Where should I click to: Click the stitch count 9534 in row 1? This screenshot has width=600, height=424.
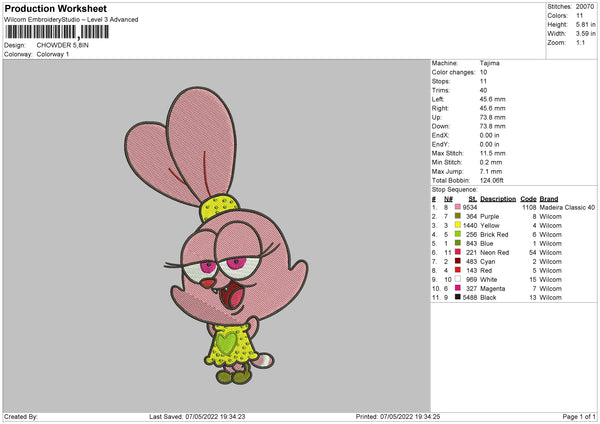[470, 207]
